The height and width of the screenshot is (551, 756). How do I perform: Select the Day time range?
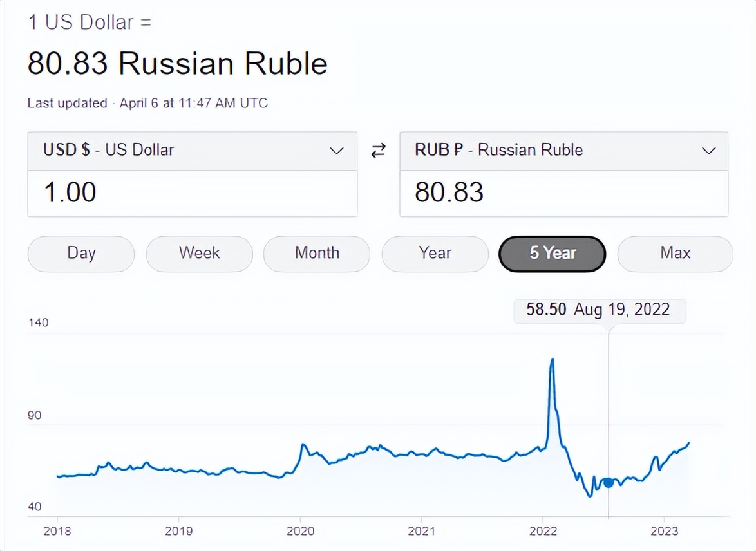(x=80, y=254)
